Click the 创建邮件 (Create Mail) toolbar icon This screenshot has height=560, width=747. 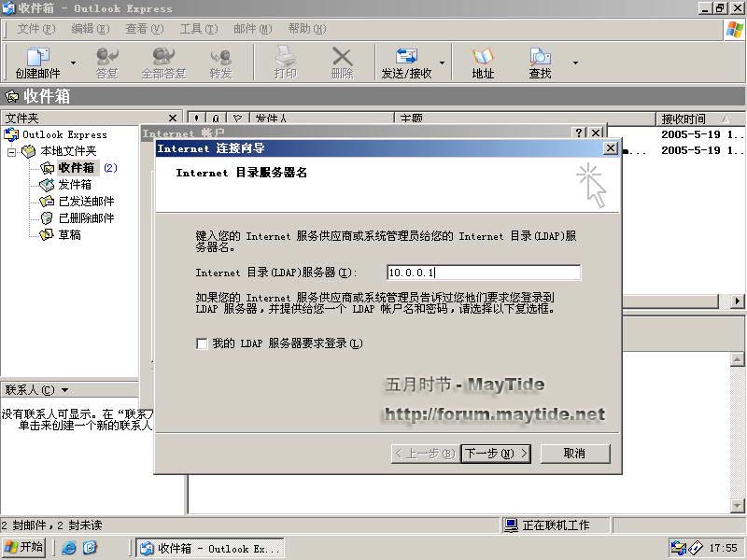tap(37, 63)
